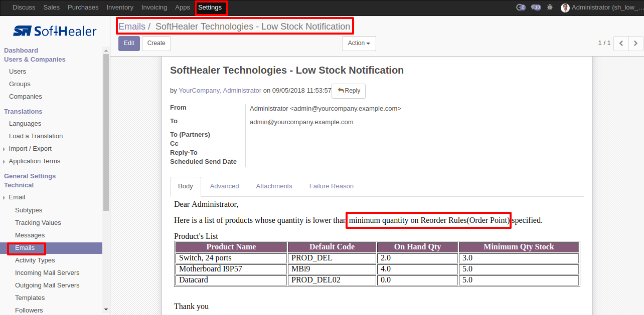Switch to the Attachments tab

pyautogui.click(x=274, y=186)
